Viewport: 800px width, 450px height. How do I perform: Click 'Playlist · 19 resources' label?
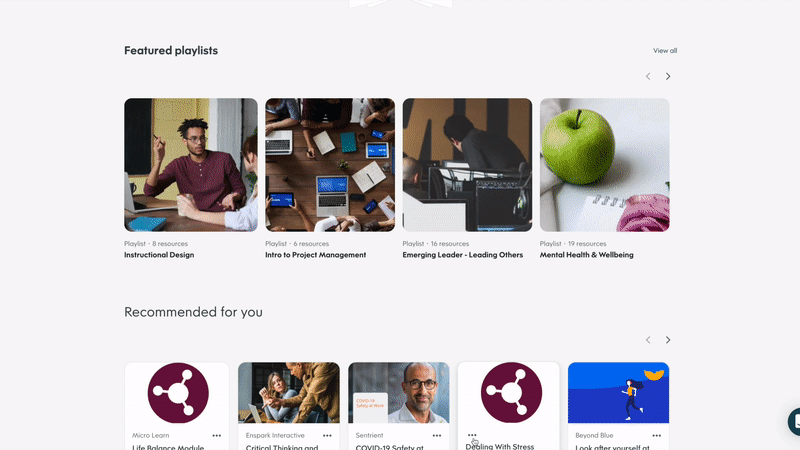tap(573, 244)
